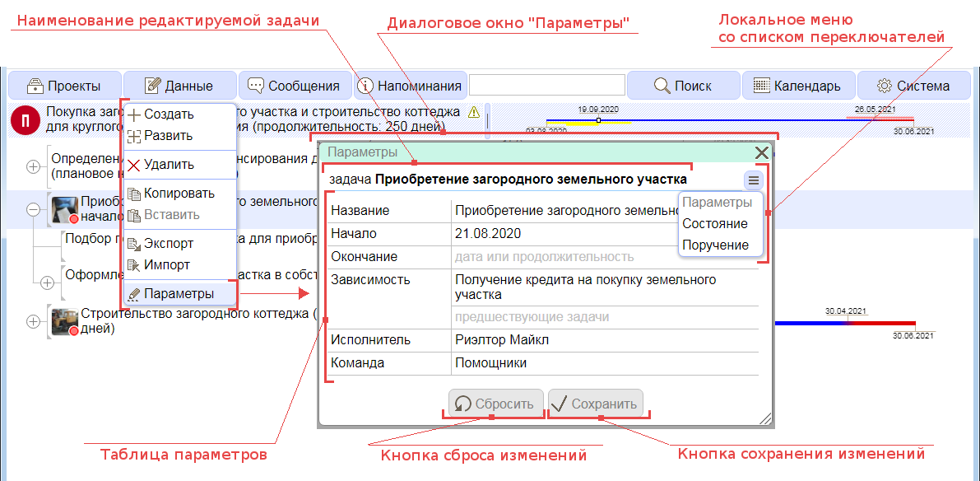This screenshot has width=980, height=481.
Task: Click the Сохранить save button
Action: (x=596, y=404)
